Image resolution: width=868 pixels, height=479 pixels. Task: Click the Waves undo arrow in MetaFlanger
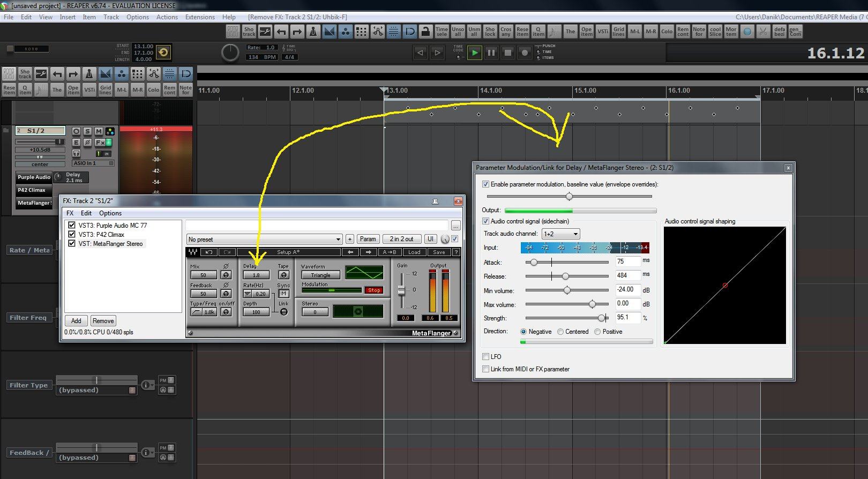(209, 252)
